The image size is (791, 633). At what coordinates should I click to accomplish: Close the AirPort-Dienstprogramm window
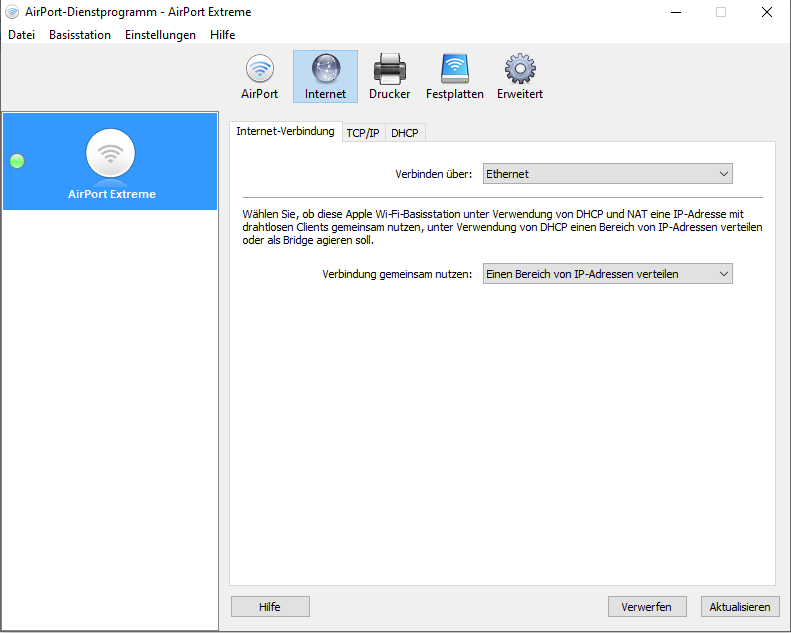(767, 12)
